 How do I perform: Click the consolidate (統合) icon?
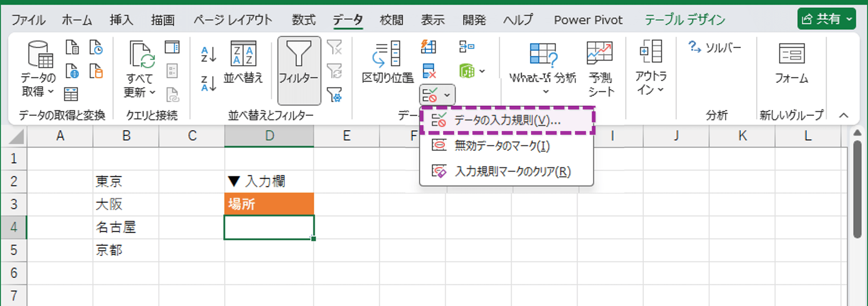467,47
